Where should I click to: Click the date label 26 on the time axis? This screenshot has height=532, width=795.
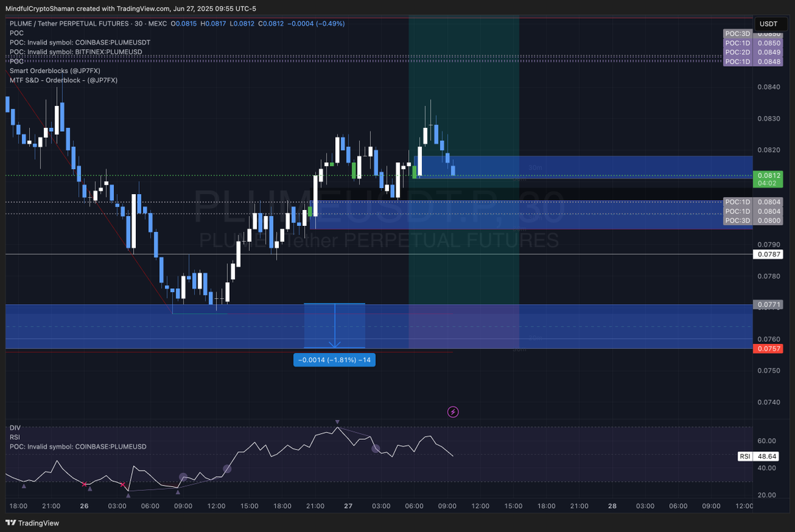coord(84,506)
